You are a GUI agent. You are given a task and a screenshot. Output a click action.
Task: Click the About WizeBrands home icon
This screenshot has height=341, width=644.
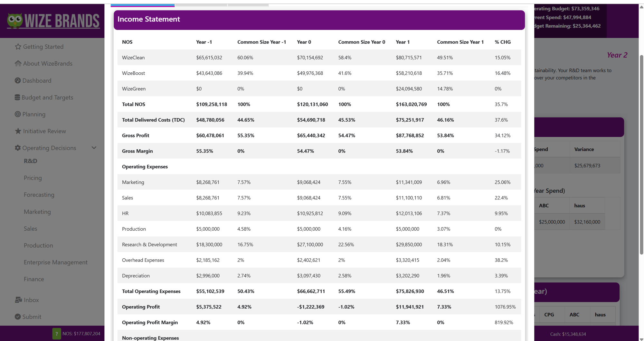(18, 63)
